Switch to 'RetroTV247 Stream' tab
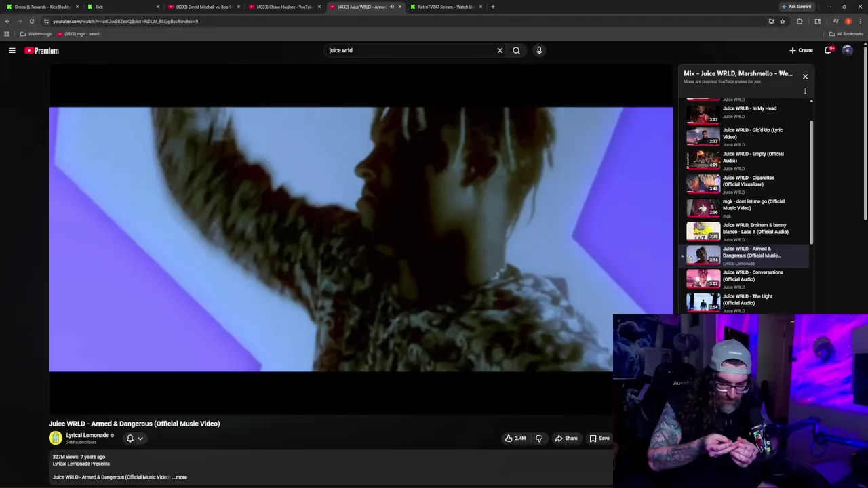Image resolution: width=868 pixels, height=488 pixels. click(445, 7)
